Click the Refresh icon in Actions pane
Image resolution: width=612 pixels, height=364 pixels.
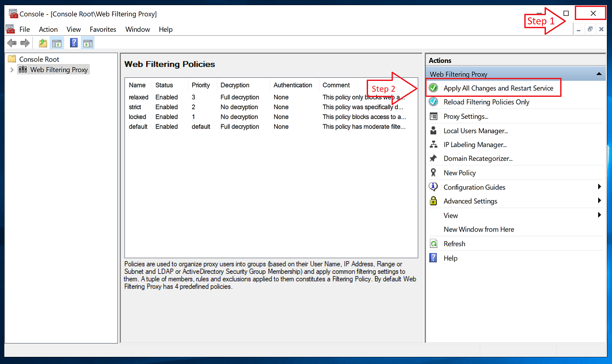tap(433, 244)
